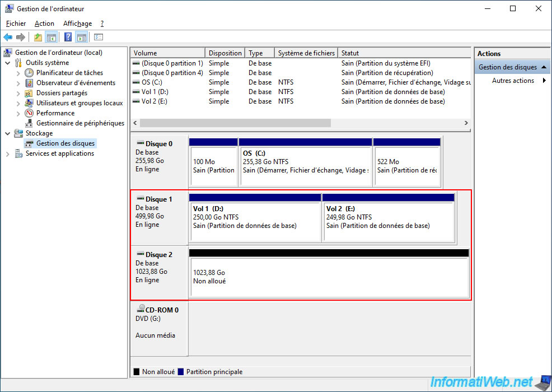Click the Performance gauge icon
Viewport: 552px width, 392px height.
[30, 113]
